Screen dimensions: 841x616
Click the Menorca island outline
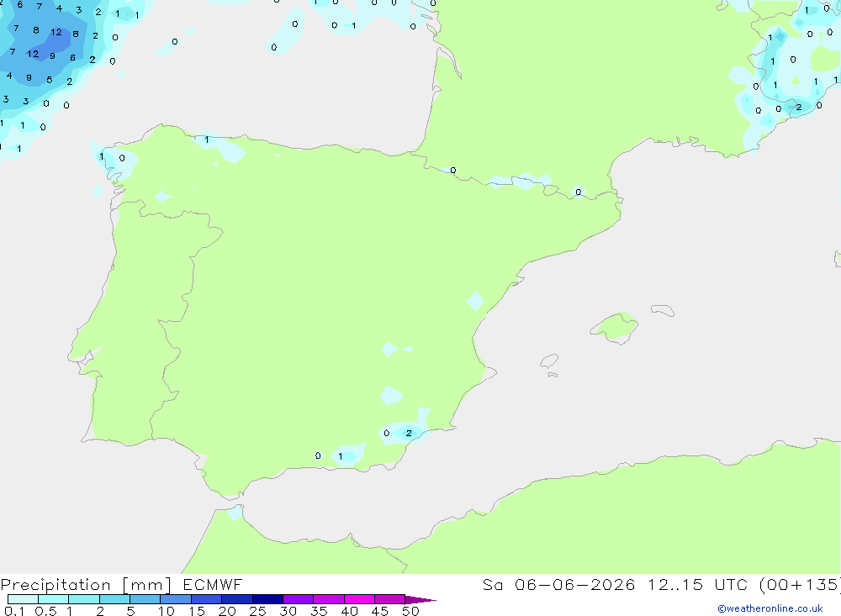click(x=663, y=310)
